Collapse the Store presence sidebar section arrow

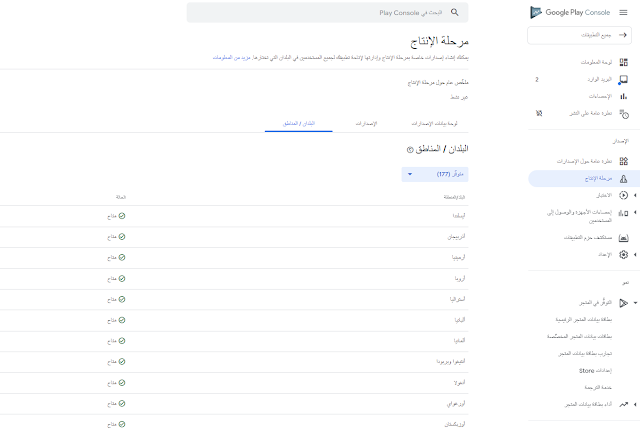click(635, 303)
